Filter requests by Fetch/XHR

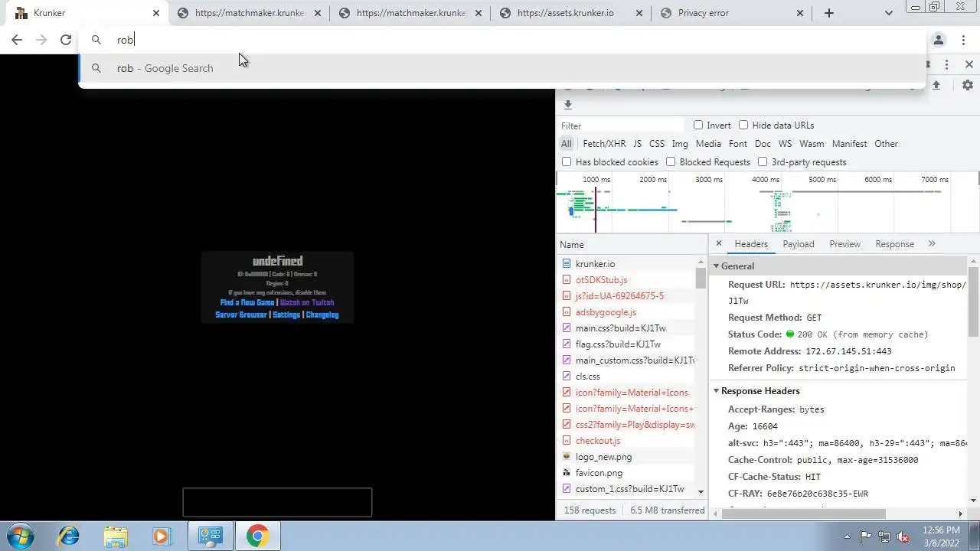604,144
